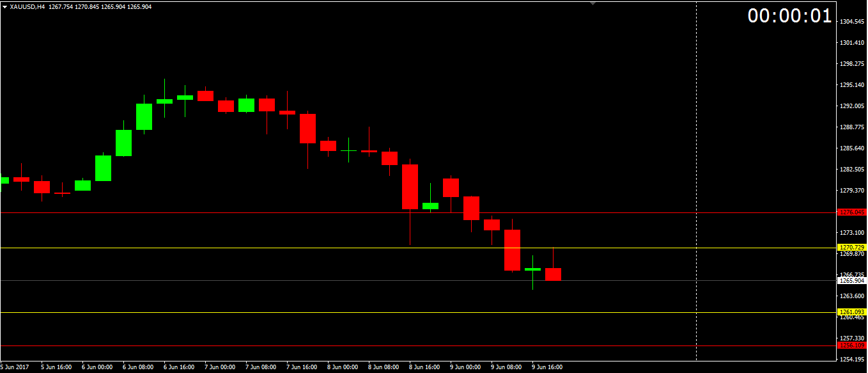Select the red 1276.045 price label
The height and width of the screenshot is (373, 868).
pyautogui.click(x=851, y=212)
